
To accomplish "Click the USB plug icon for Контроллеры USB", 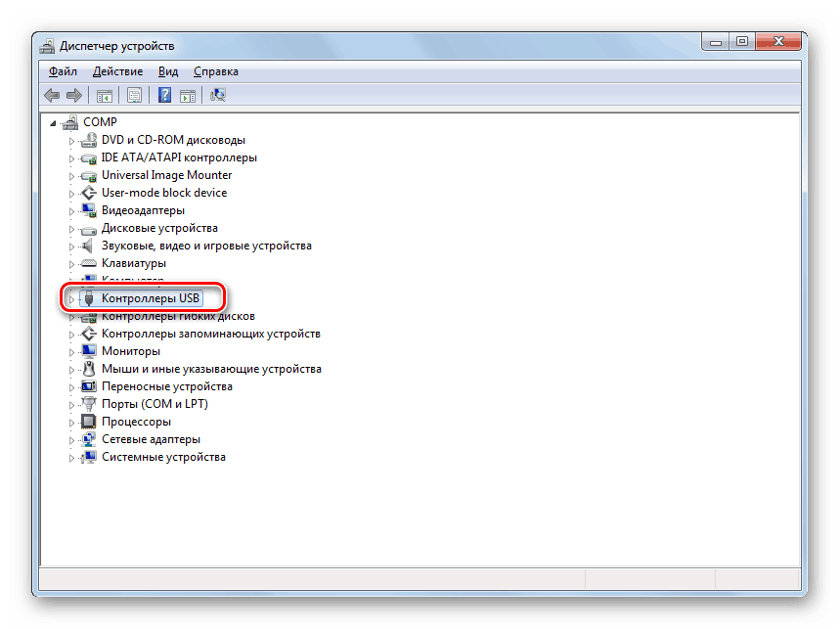I will [89, 298].
